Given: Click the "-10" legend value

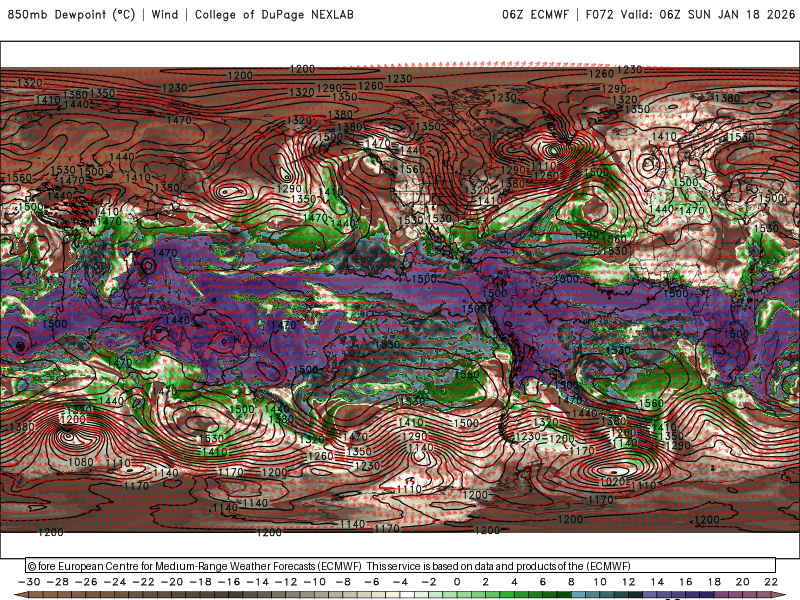Looking at the screenshot, I should pyautogui.click(x=315, y=582).
